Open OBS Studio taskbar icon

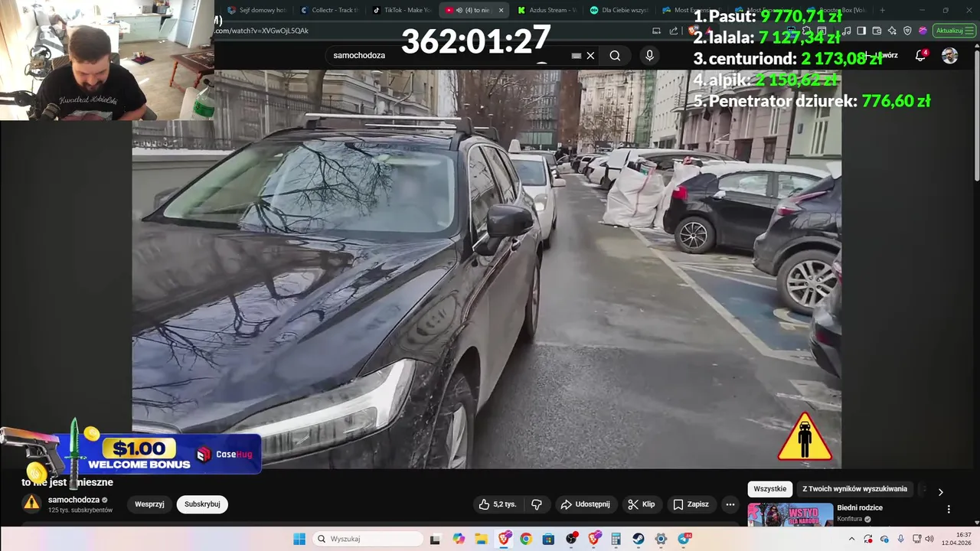tap(571, 539)
